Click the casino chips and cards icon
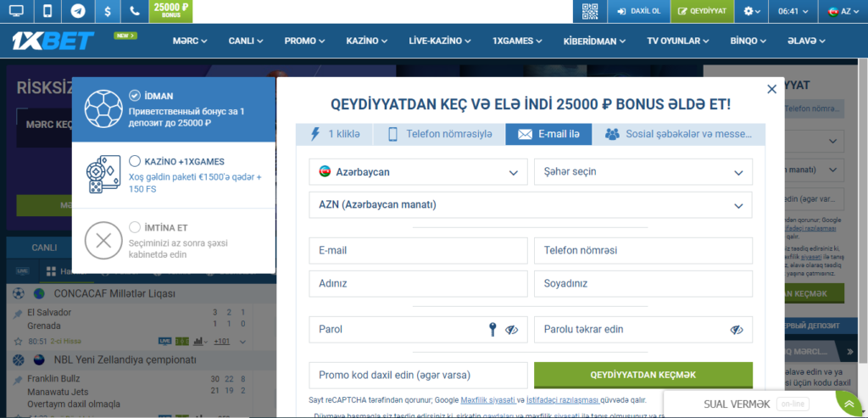Image resolution: width=868 pixels, height=418 pixels. [x=103, y=175]
